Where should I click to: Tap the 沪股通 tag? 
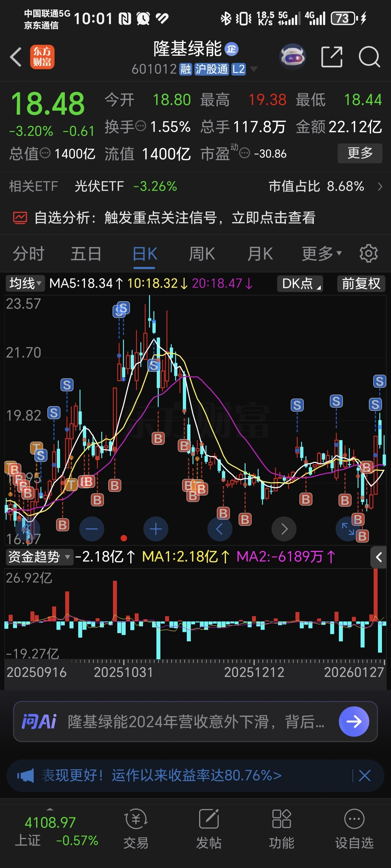pos(212,69)
